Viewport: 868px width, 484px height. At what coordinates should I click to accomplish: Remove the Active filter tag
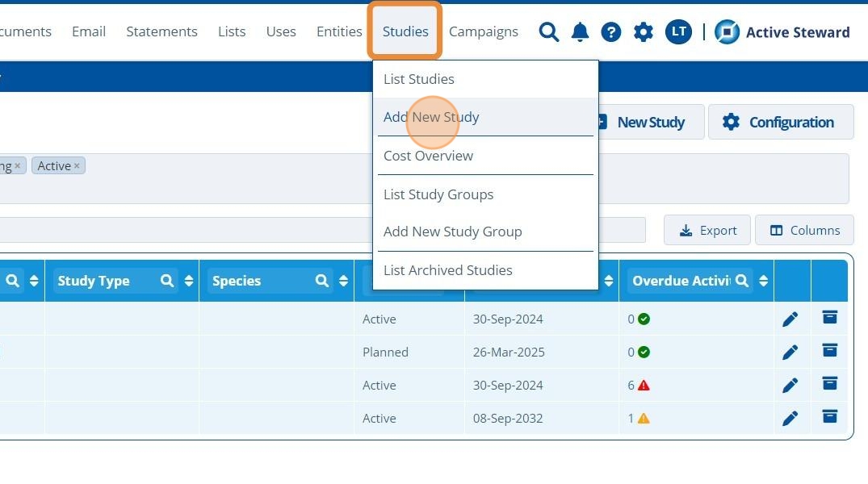point(78,166)
